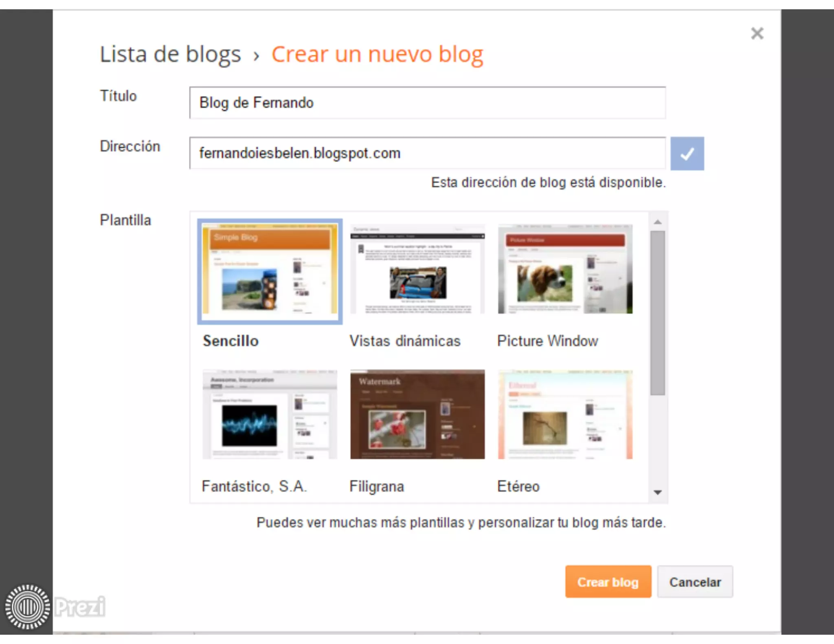This screenshot has width=834, height=644.
Task: Click the Picture Window label
Action: [x=548, y=341]
